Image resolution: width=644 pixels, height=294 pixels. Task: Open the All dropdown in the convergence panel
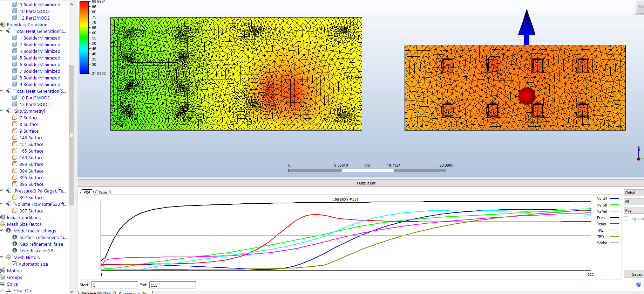pyautogui.click(x=634, y=202)
